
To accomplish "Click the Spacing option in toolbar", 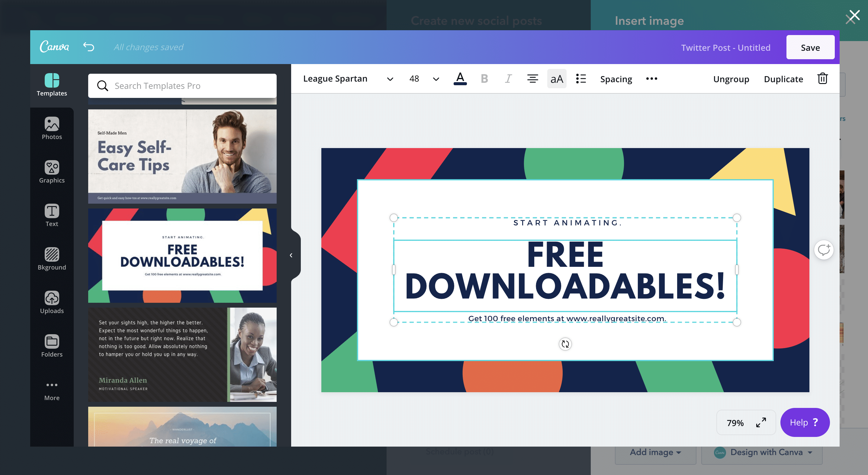I will coord(617,78).
